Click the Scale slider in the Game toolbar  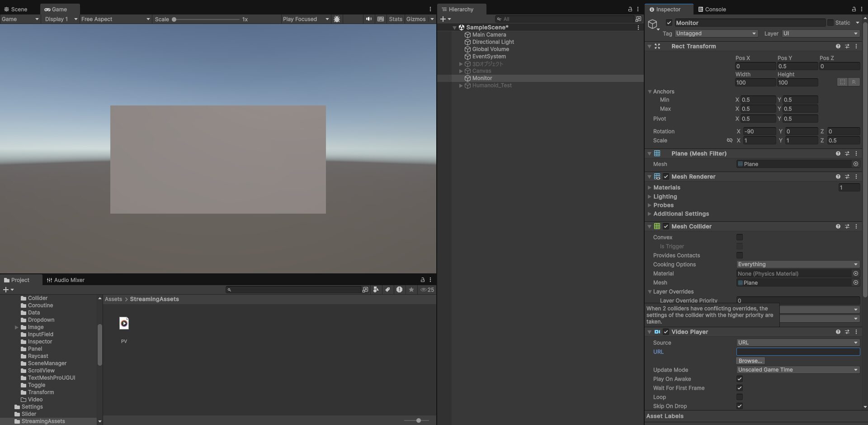(x=175, y=19)
